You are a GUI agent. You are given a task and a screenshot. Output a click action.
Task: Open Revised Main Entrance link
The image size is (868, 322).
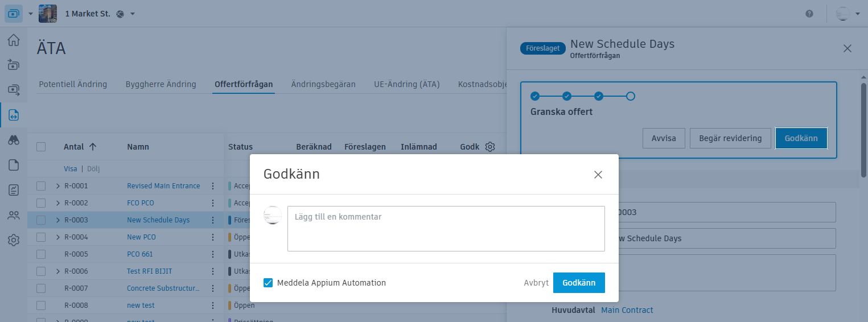163,186
